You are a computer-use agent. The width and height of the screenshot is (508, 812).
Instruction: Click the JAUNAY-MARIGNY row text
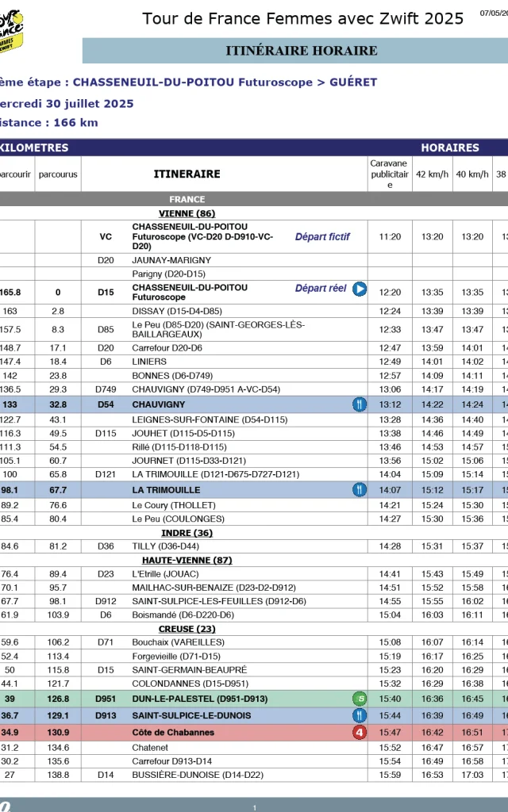(x=171, y=260)
